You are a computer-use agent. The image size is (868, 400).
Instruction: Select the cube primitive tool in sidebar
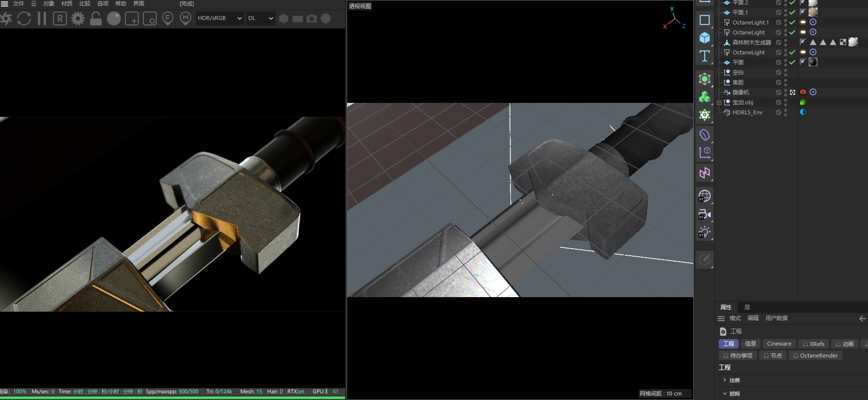[705, 38]
